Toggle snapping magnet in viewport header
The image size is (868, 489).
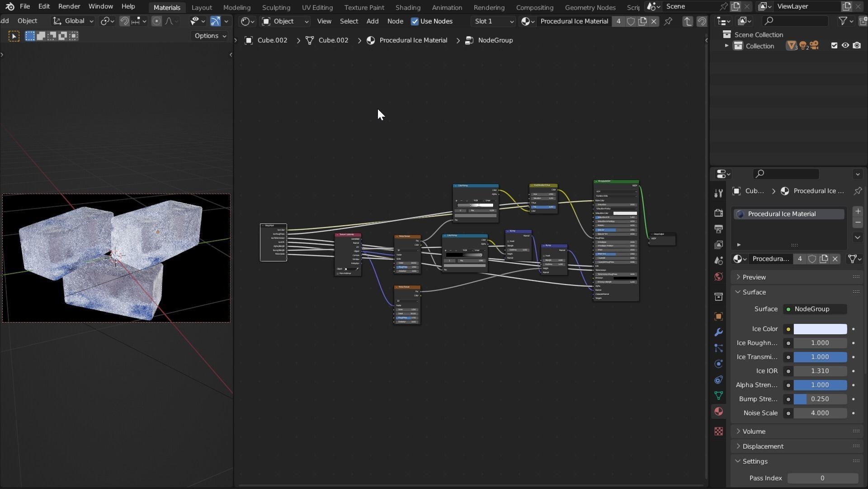coord(124,21)
